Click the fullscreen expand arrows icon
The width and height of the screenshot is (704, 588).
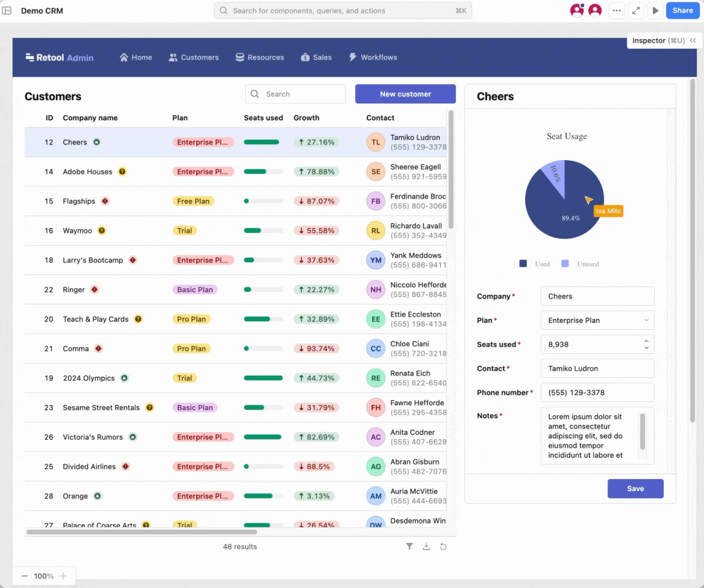[x=636, y=10]
